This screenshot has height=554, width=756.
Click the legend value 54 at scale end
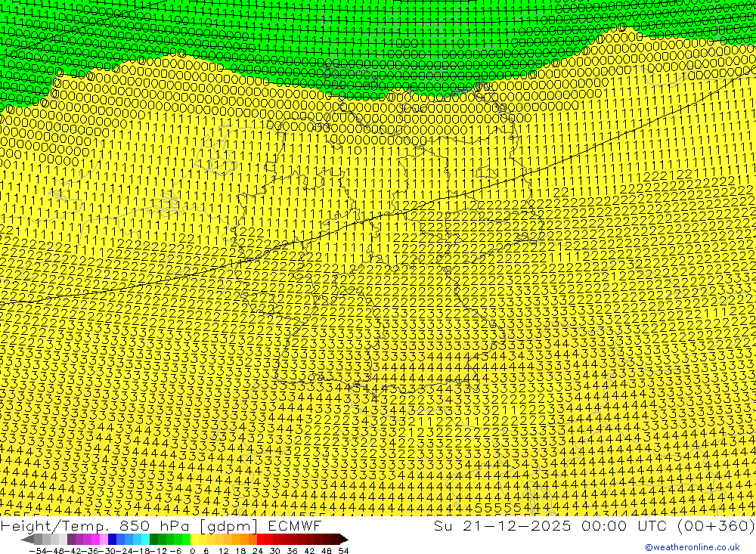click(343, 551)
